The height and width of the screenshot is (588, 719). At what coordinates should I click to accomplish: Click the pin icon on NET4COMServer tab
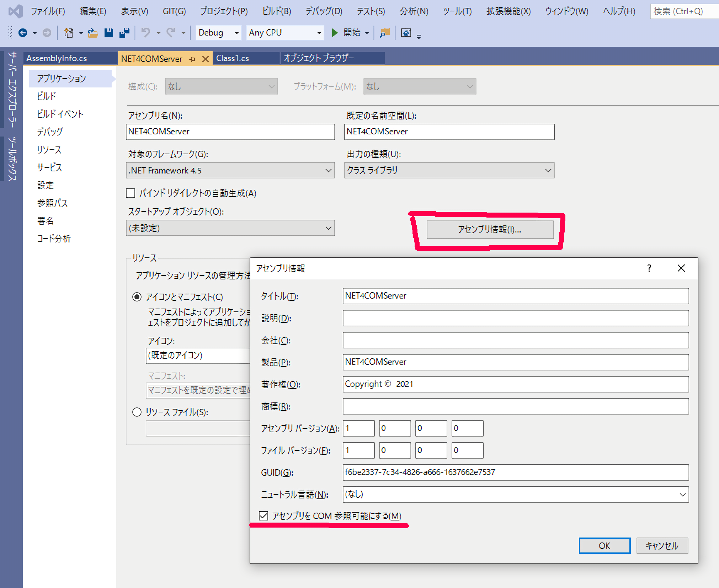coord(192,59)
